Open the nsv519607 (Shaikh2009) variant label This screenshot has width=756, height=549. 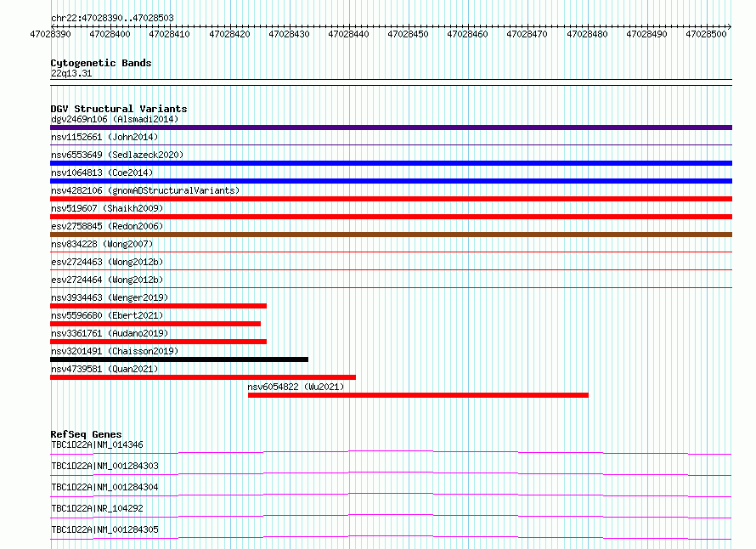(107, 208)
